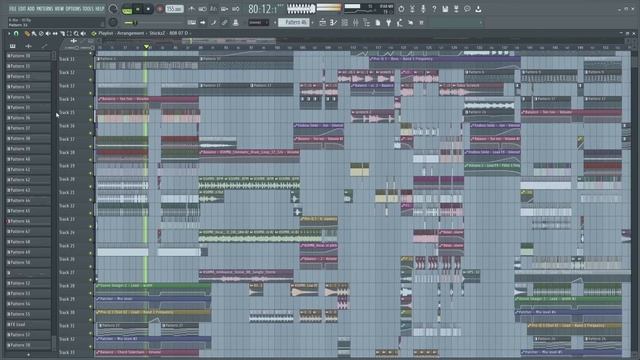Open the OPTIONS menu
This screenshot has width=640, height=360.
[73, 9]
